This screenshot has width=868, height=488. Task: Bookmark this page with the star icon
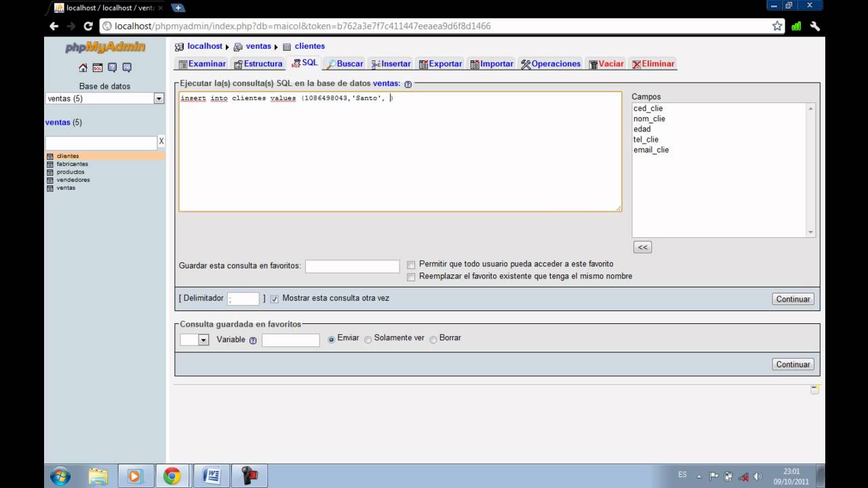click(x=777, y=26)
